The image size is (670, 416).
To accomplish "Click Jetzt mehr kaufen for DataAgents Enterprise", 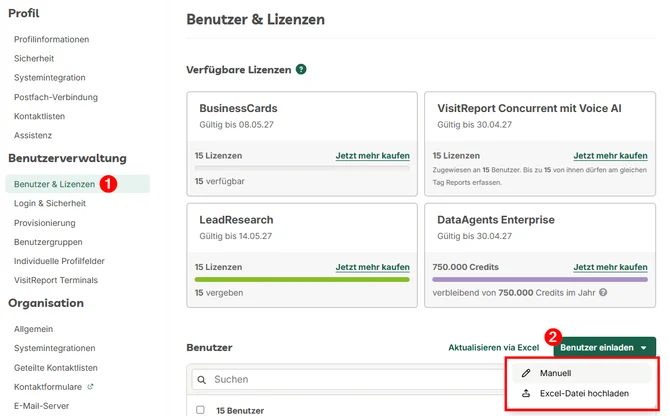I will pyautogui.click(x=610, y=267).
